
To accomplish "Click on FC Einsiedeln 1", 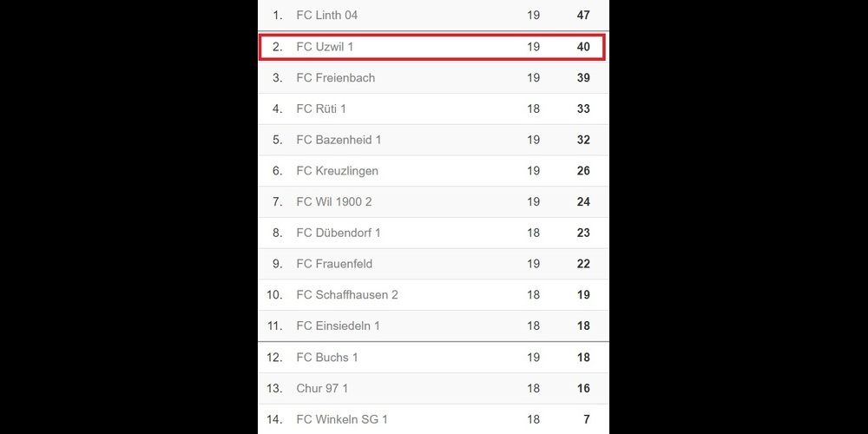I will point(338,326).
